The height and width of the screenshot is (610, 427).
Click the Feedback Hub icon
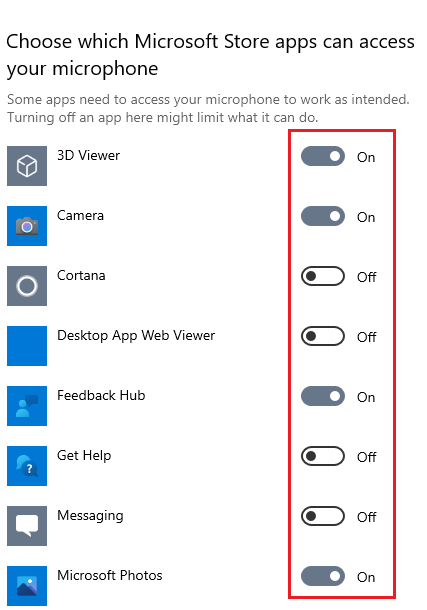[x=27, y=406]
